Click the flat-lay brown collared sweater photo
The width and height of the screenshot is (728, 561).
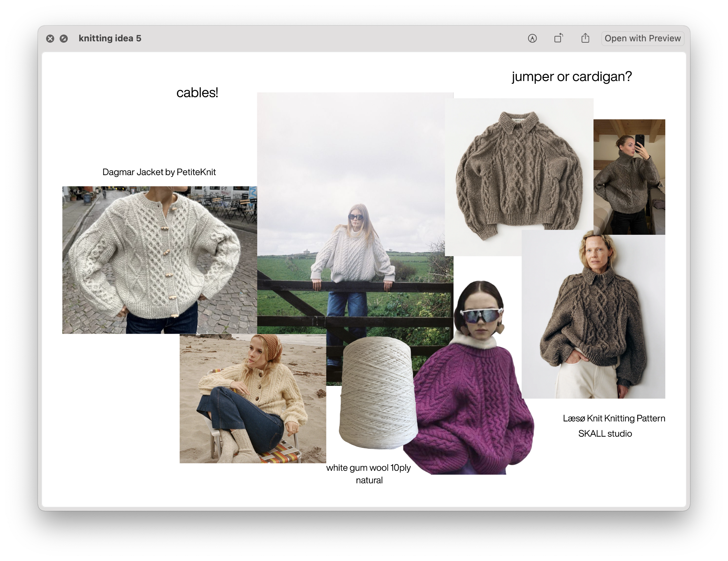coord(519,176)
